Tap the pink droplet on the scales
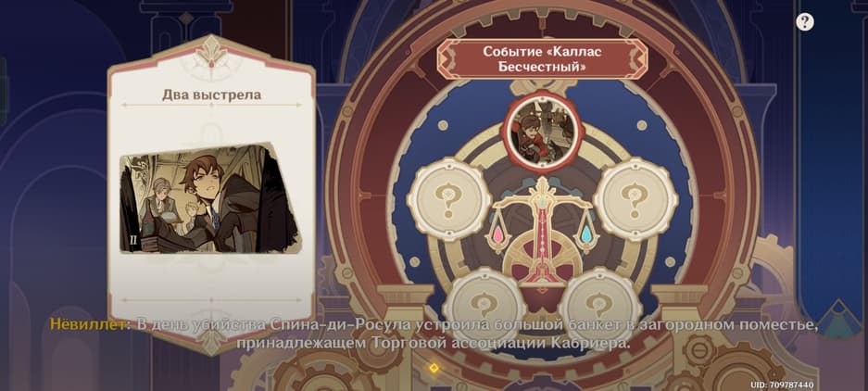Screen dimensions: 868x391 tap(498, 234)
